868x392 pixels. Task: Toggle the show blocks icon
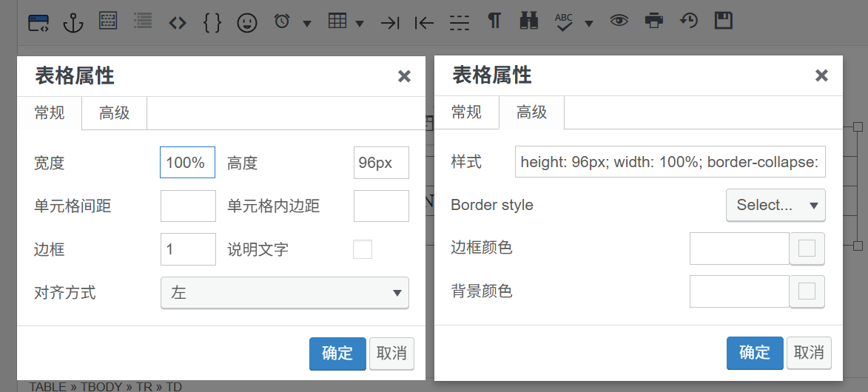click(x=108, y=21)
